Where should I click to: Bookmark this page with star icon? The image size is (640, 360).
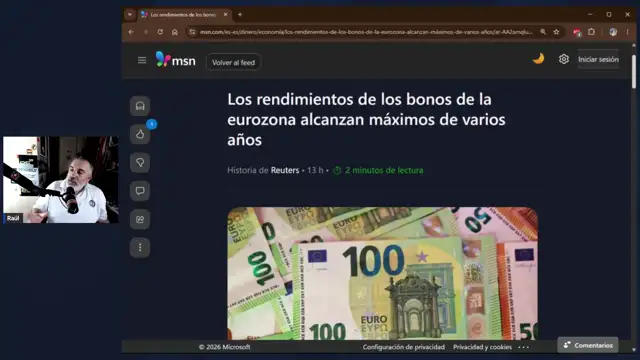point(556,32)
